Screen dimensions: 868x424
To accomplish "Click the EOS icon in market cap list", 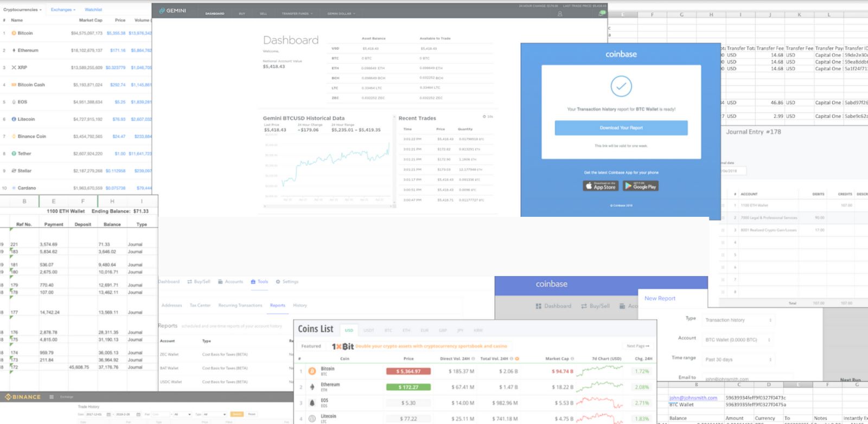I will [x=14, y=102].
